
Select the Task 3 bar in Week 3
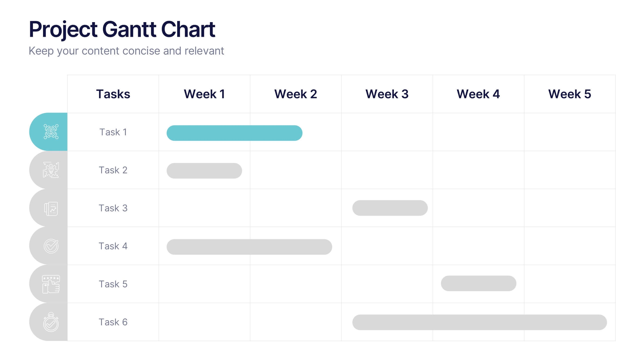coord(390,208)
